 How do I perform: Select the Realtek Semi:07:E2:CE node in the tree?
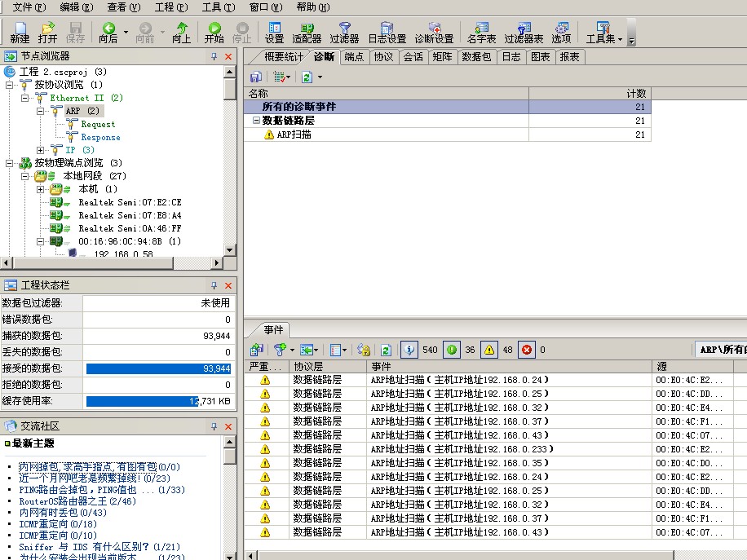point(130,202)
